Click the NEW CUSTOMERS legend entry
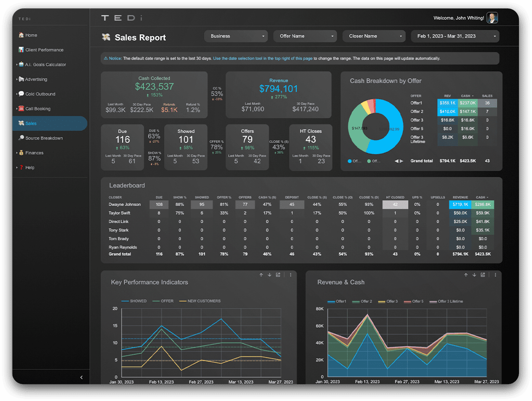The image size is (532, 401). [200, 301]
